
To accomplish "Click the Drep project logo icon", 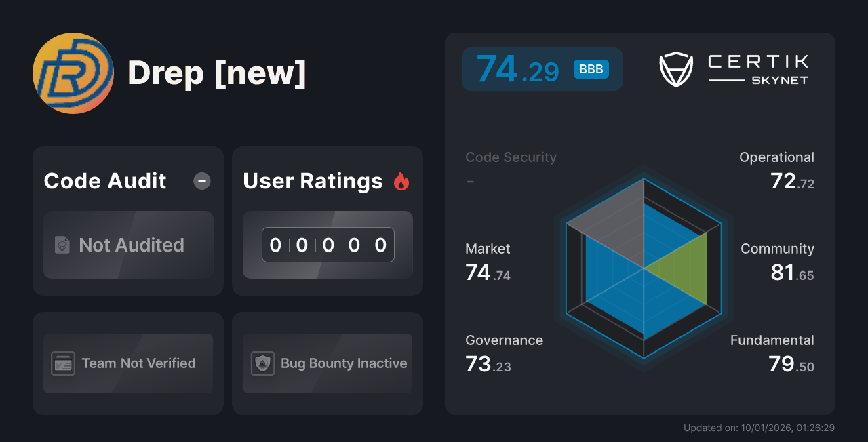I will [x=73, y=73].
